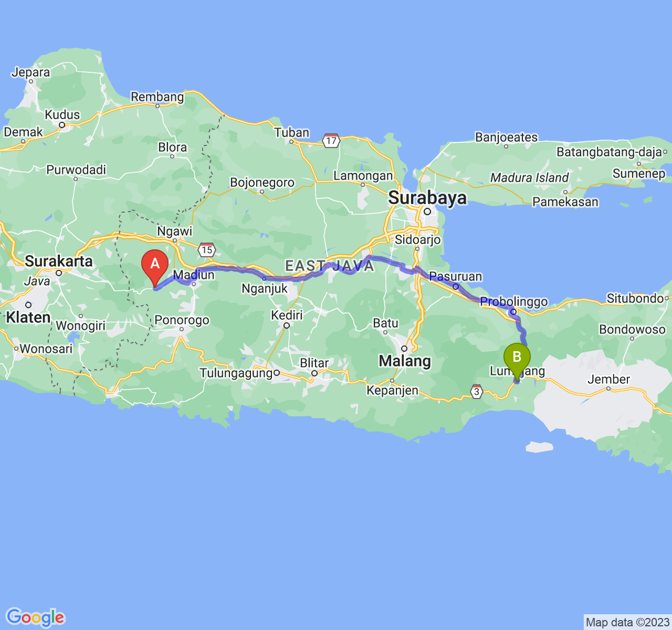Click the Surabaya city label
Image resolution: width=672 pixels, height=630 pixels.
coord(427,198)
